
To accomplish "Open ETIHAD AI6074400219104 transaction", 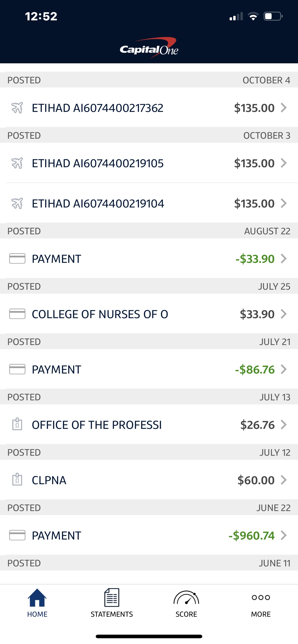I will (98, 203).
